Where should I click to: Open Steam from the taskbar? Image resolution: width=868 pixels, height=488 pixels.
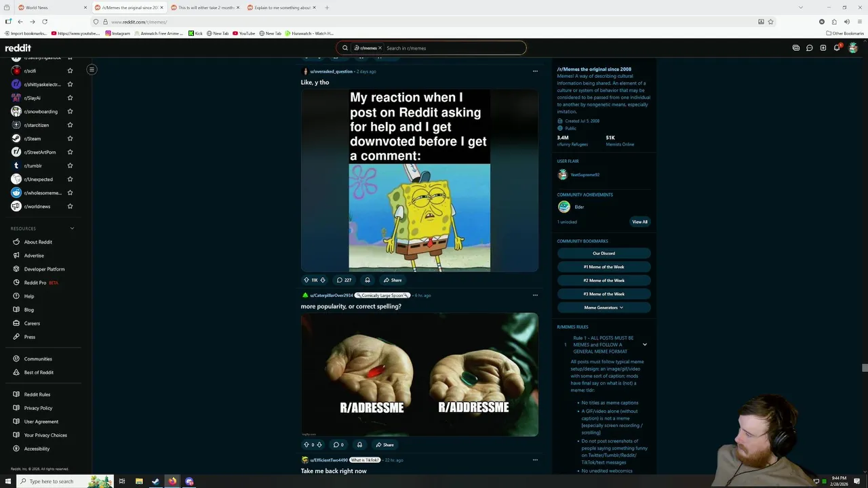click(x=155, y=481)
